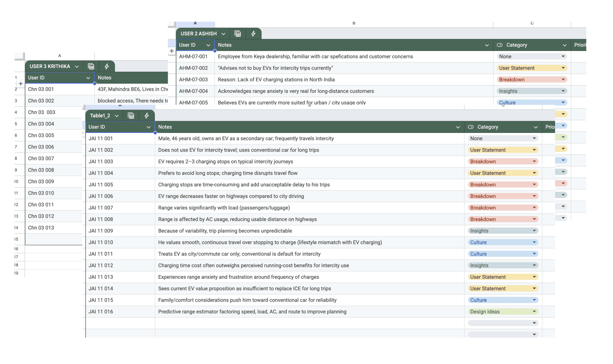
Task: Open table view icon in USER 3 KRITHIKA table
Action: pos(91,66)
